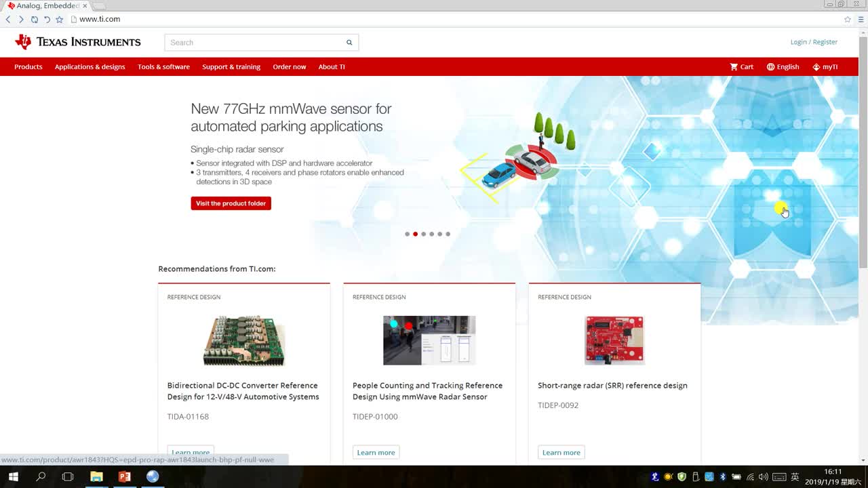Open the touch keyboard tray icon

tap(779, 476)
